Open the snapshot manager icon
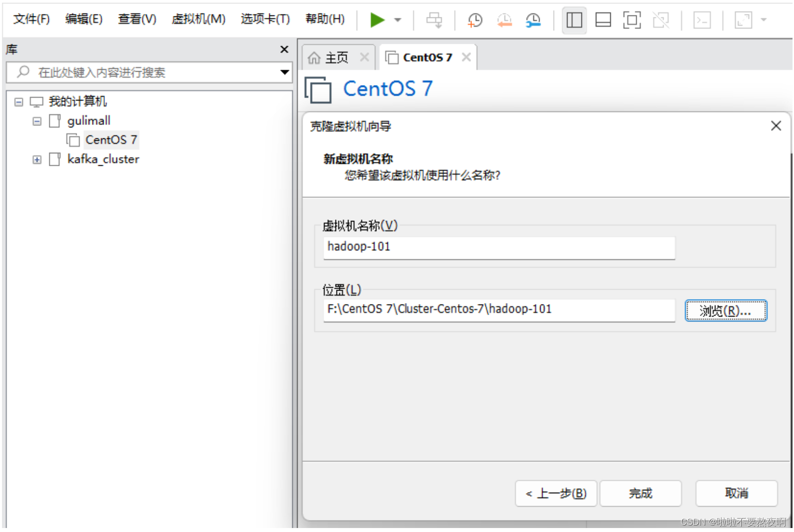The width and height of the screenshot is (794, 532). click(533, 20)
